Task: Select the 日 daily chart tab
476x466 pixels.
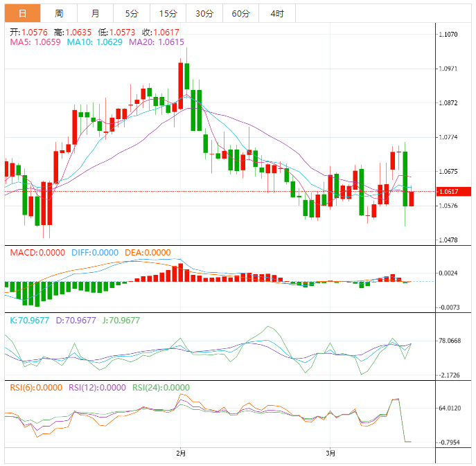Action: coord(23,13)
